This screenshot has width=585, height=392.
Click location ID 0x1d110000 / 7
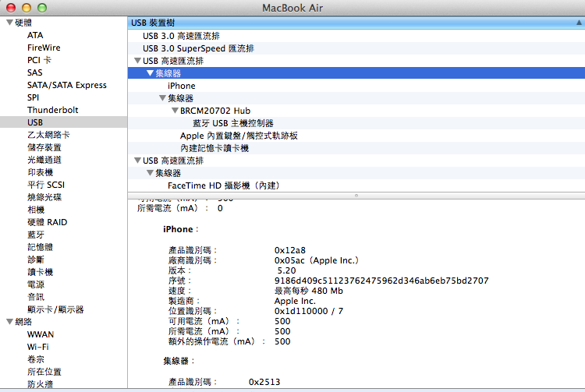(309, 311)
